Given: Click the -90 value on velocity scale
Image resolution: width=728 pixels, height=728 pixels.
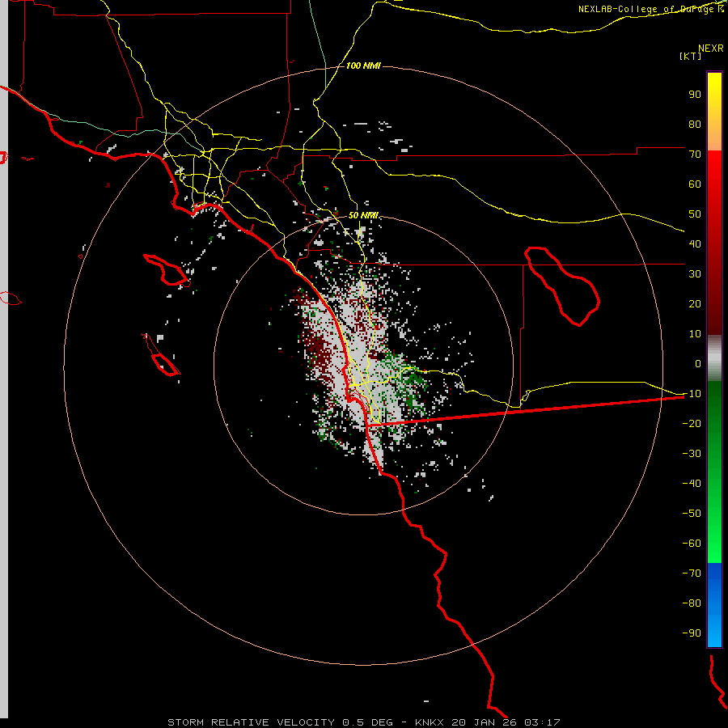Looking at the screenshot, I should (x=692, y=633).
